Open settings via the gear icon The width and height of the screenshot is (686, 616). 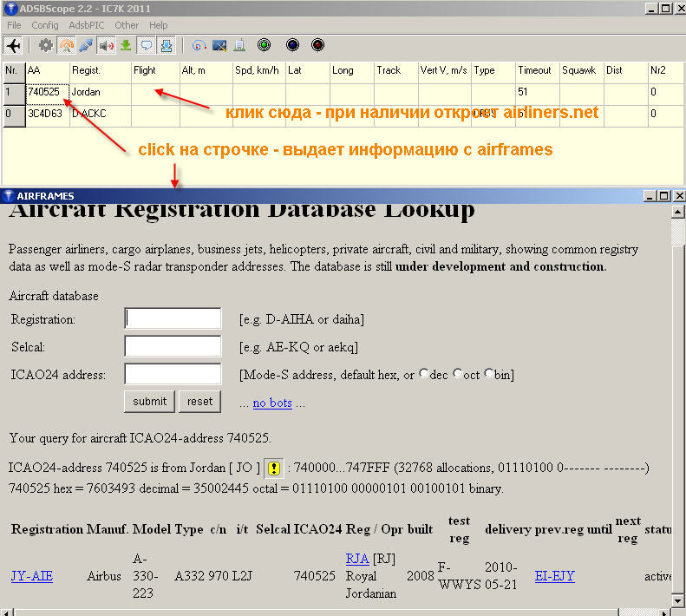click(x=45, y=45)
